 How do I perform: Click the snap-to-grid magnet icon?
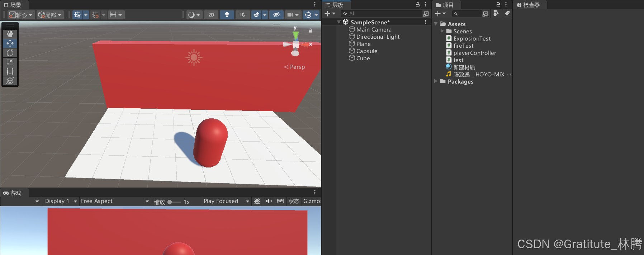coord(95,15)
